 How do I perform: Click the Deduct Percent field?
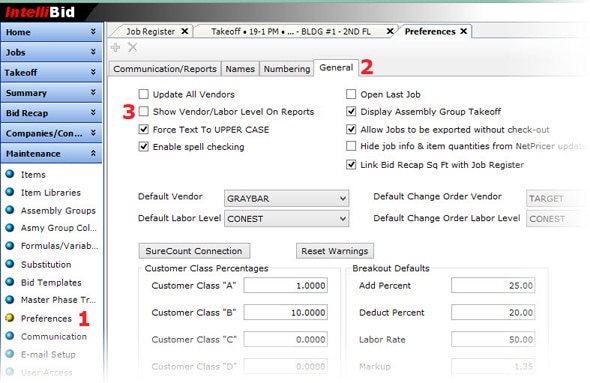pyautogui.click(x=493, y=312)
